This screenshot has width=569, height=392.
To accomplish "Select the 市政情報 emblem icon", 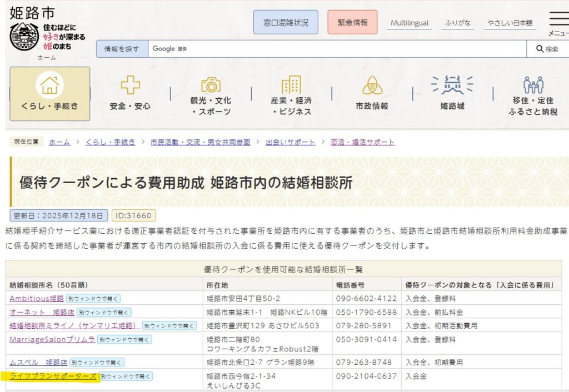I will click(372, 86).
